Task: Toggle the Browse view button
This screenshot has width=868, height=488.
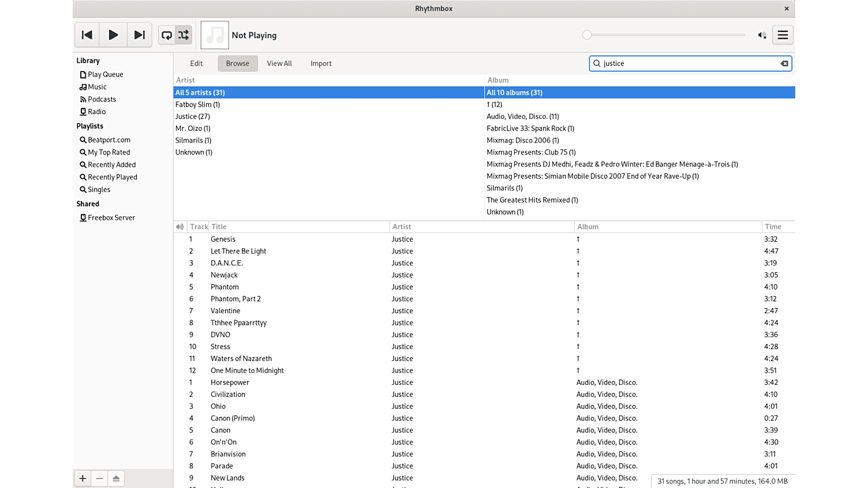Action: coord(237,63)
